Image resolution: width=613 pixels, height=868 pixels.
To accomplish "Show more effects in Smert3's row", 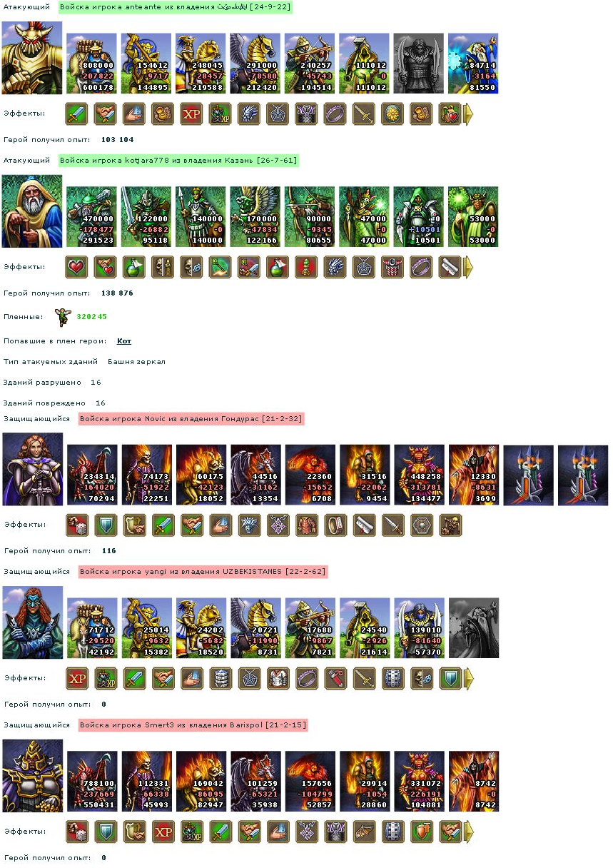I will (x=469, y=832).
